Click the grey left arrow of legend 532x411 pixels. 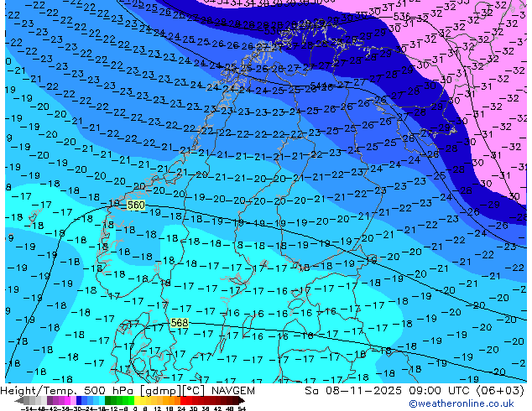[x=19, y=401]
